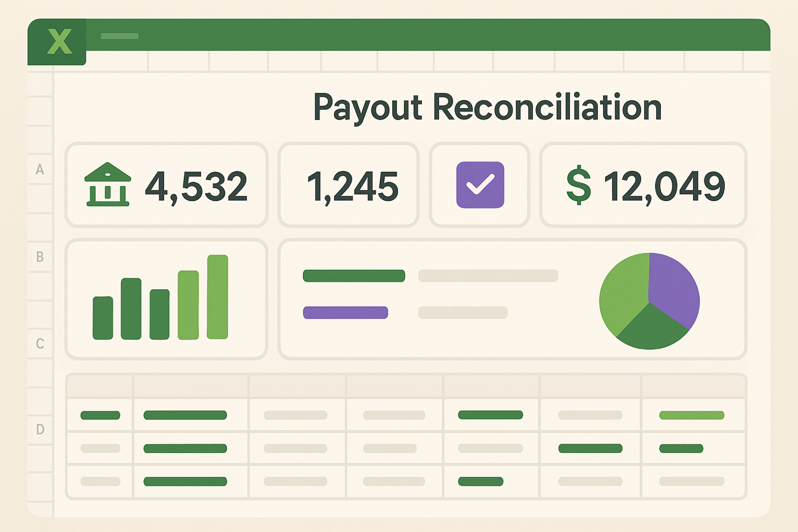Select row header B
Screen dimensions: 798x532
point(40,257)
